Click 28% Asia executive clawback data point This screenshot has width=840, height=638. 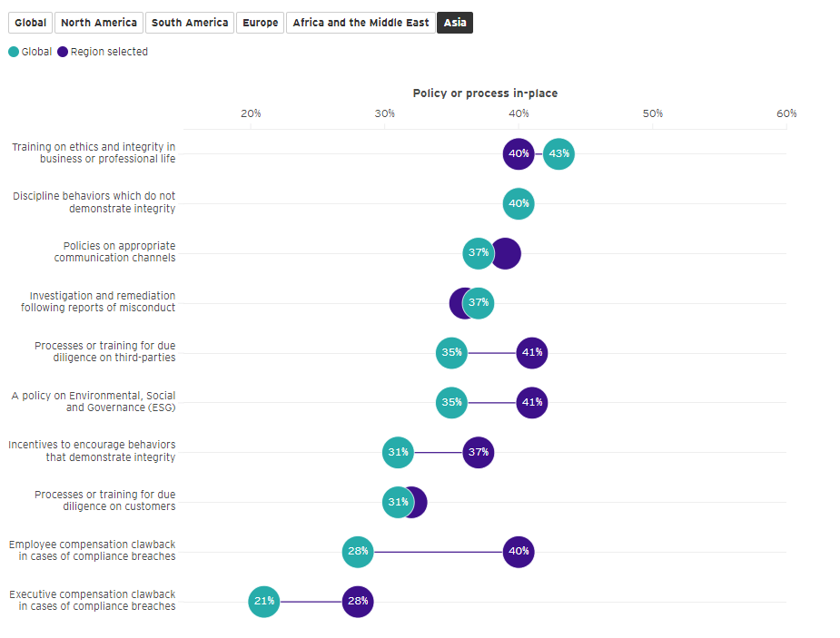pyautogui.click(x=358, y=601)
